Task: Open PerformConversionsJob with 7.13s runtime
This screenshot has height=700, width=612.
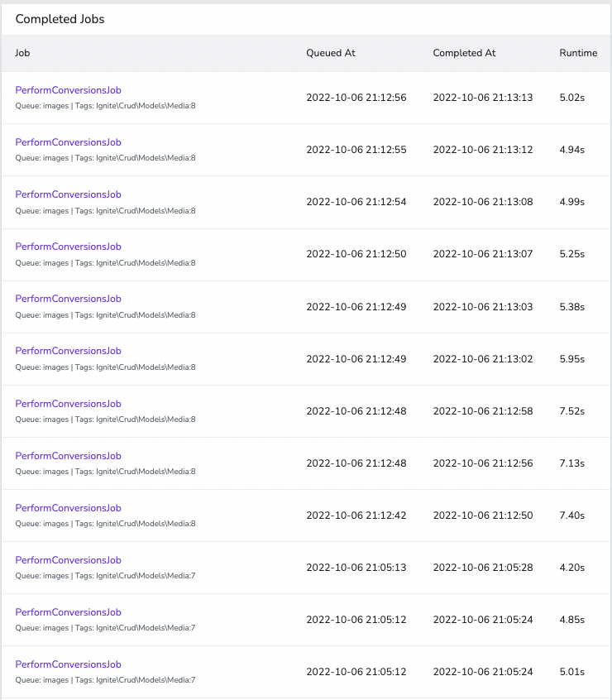Action: (x=69, y=456)
